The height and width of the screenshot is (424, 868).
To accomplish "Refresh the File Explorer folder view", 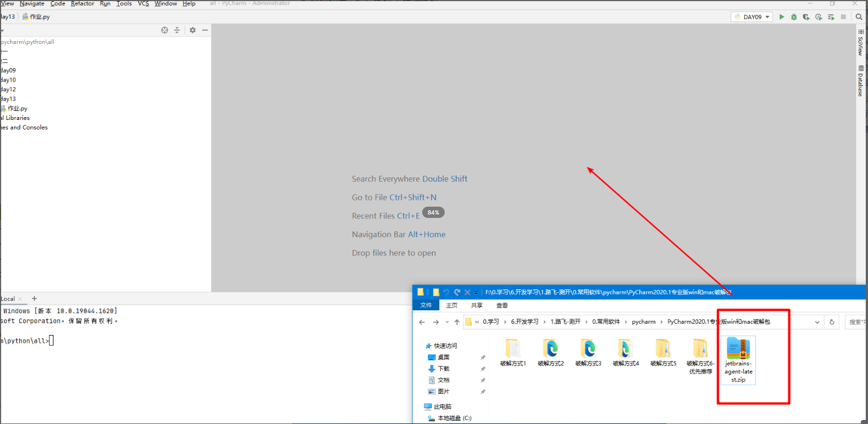I will point(832,322).
